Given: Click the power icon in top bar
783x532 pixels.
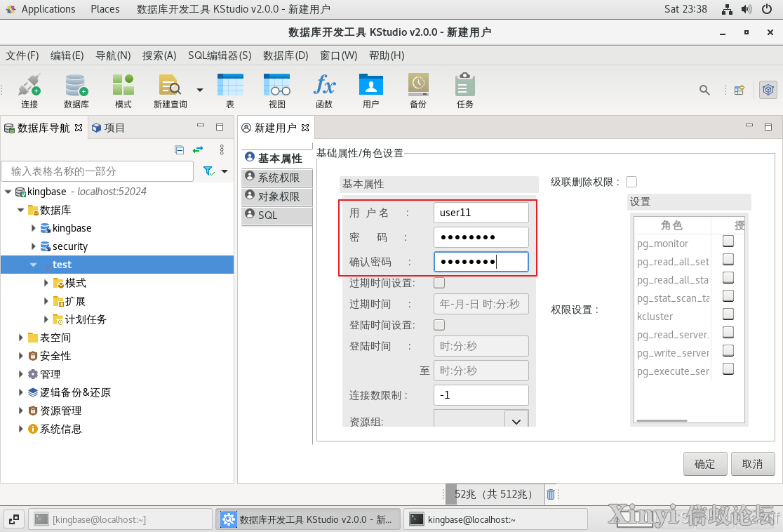Looking at the screenshot, I should 767,9.
